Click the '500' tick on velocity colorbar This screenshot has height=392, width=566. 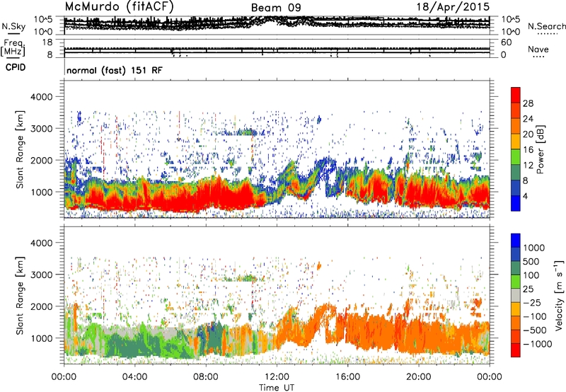tap(531, 261)
